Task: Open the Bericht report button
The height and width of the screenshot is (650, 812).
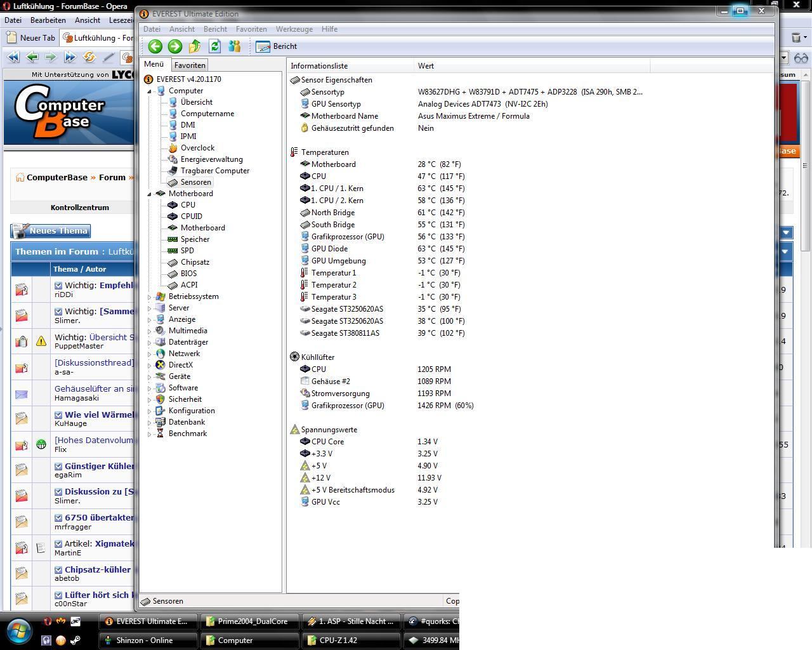Action: click(277, 46)
